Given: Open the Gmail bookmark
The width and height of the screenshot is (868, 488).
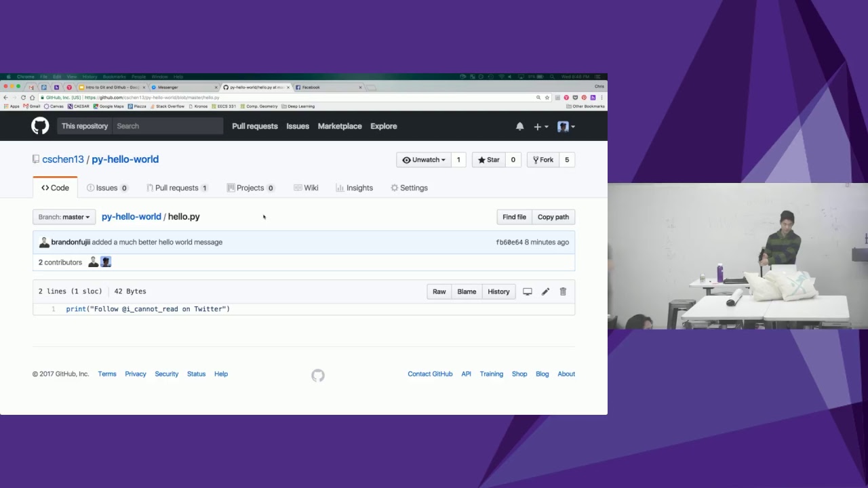Looking at the screenshot, I should (32, 106).
